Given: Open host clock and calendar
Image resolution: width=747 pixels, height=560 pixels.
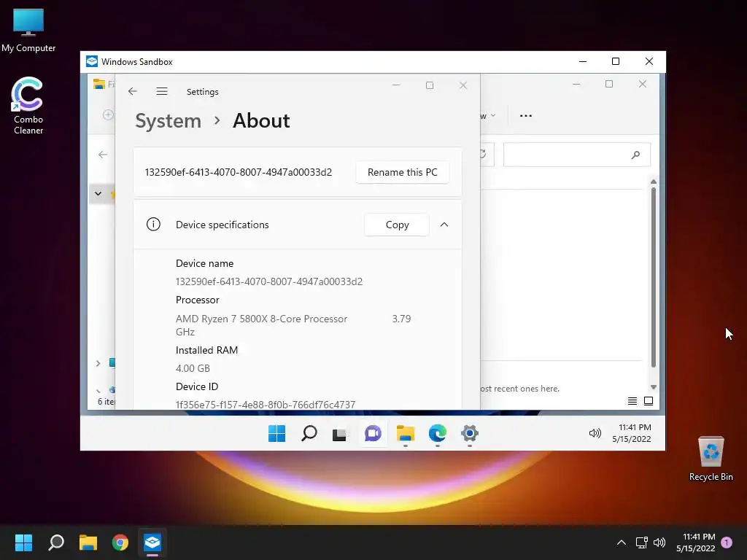Looking at the screenshot, I should tap(695, 542).
